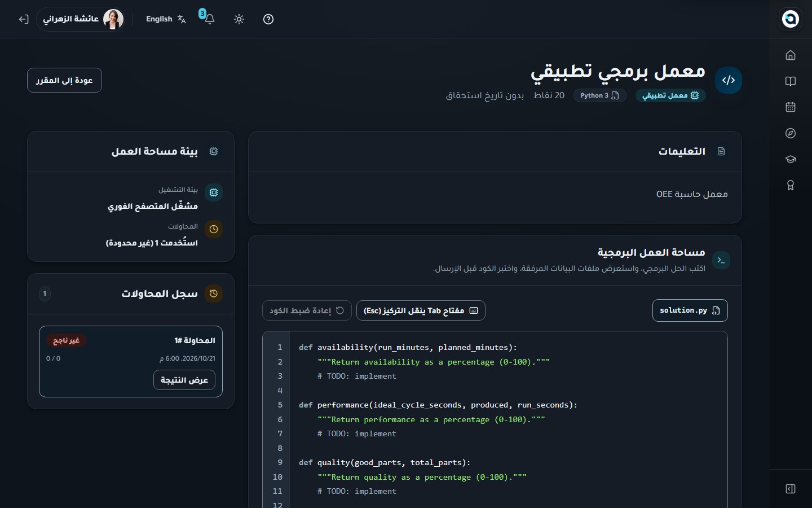Open the help question mark icon
812x508 pixels.
click(x=268, y=19)
